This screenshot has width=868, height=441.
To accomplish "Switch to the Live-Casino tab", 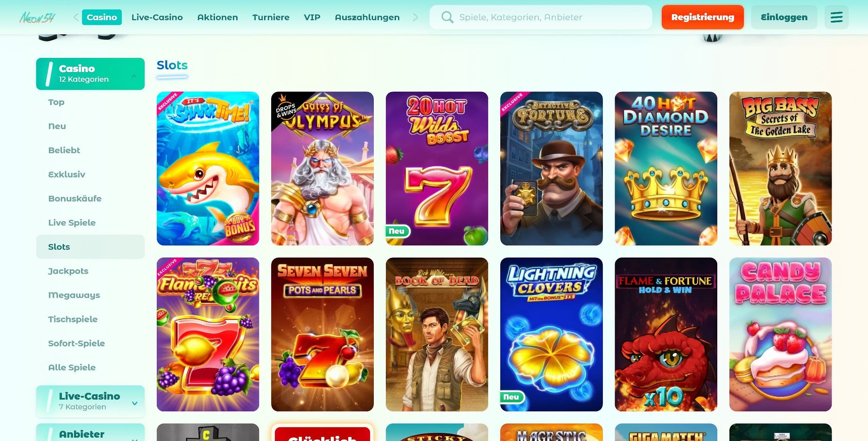I will pyautogui.click(x=157, y=17).
